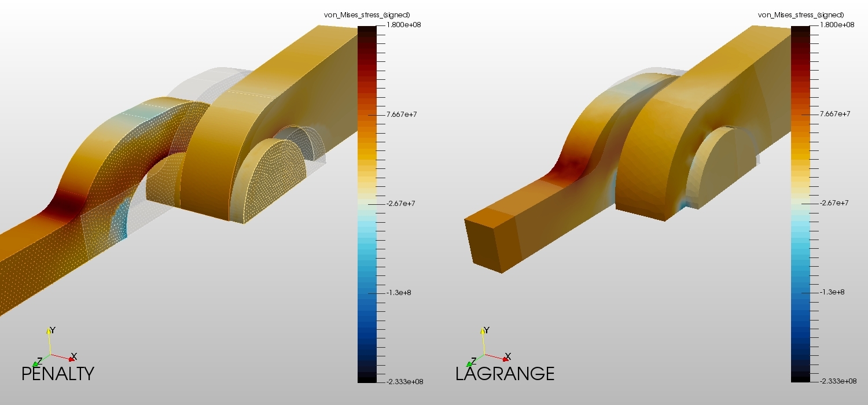
Task: Click the -2.67e+7 value on PENALTY legend
Action: click(401, 203)
